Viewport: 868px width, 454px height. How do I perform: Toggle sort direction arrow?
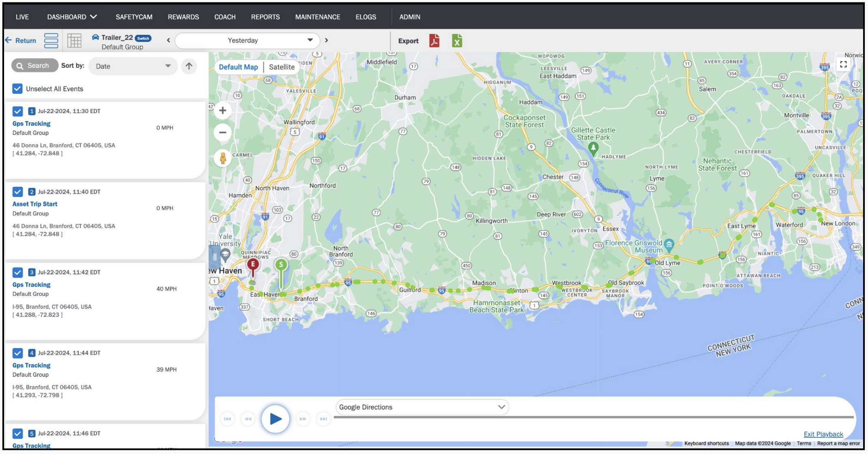click(x=189, y=66)
